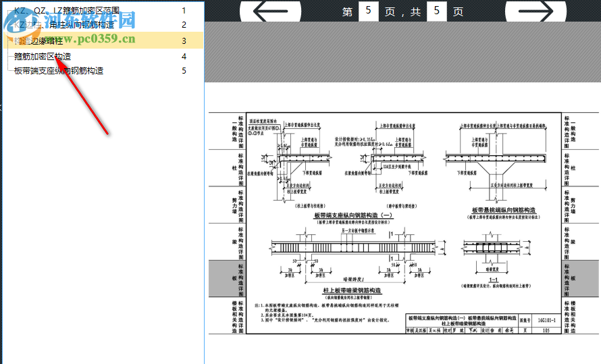Open bookmark 板带端支座纵向钢筋构造
The height and width of the screenshot is (364, 601).
(59, 71)
